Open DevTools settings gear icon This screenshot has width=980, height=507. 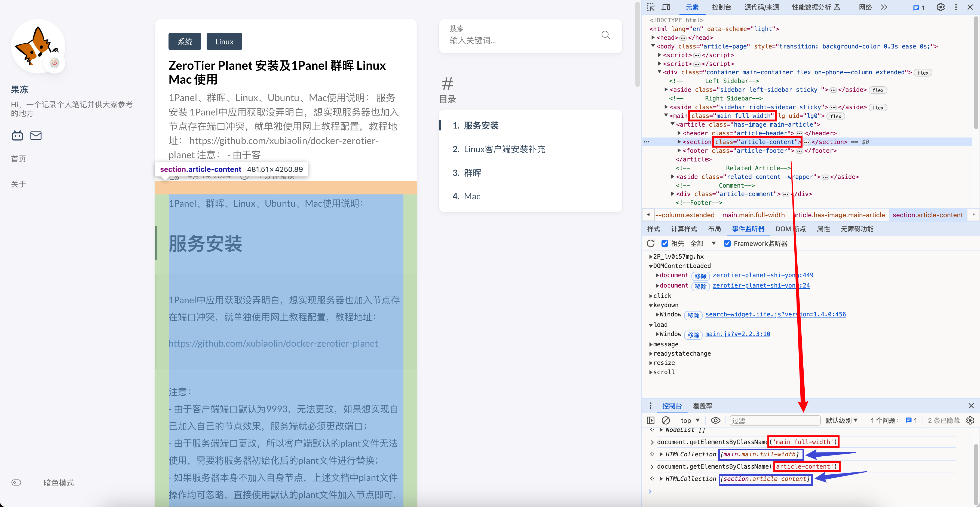pos(941,7)
